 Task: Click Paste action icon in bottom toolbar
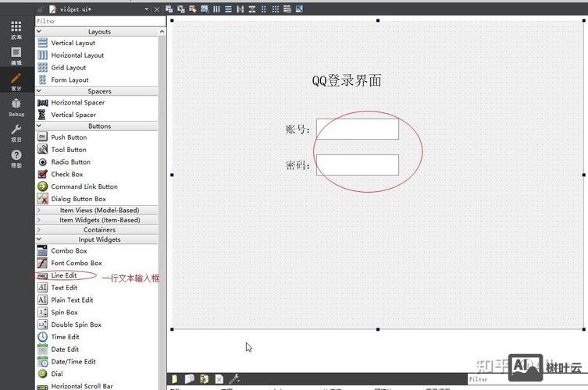point(204,379)
